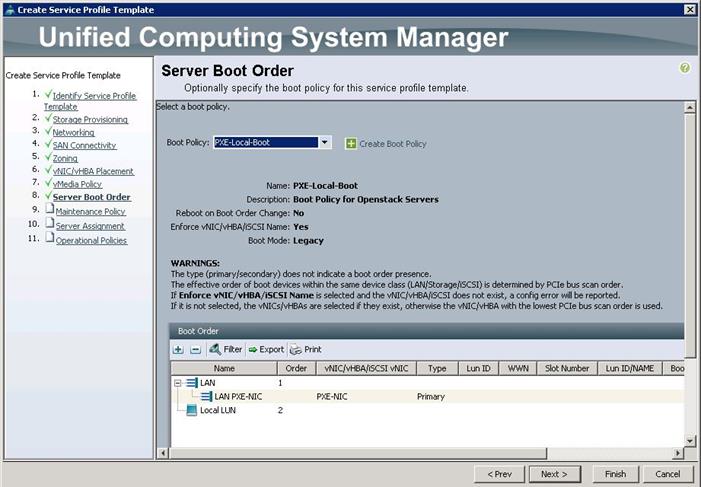The height and width of the screenshot is (487, 701).
Task: Go to SAN Connectivity step
Action: 84,145
